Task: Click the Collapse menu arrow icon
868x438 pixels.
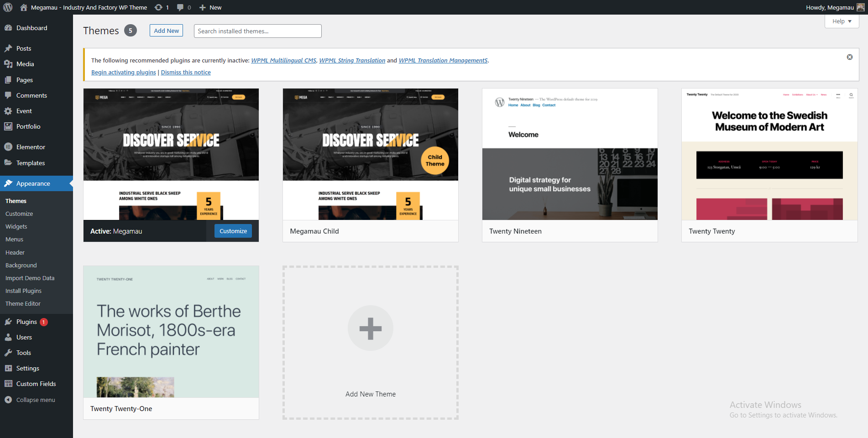Action: tap(8, 400)
